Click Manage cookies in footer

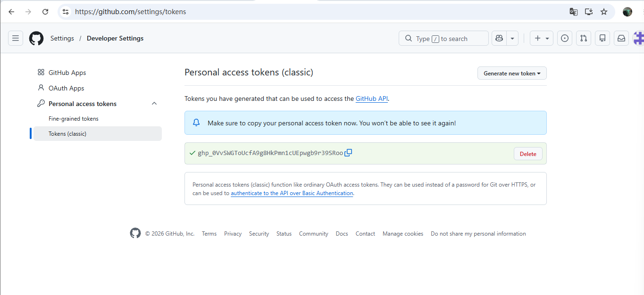[x=403, y=234]
